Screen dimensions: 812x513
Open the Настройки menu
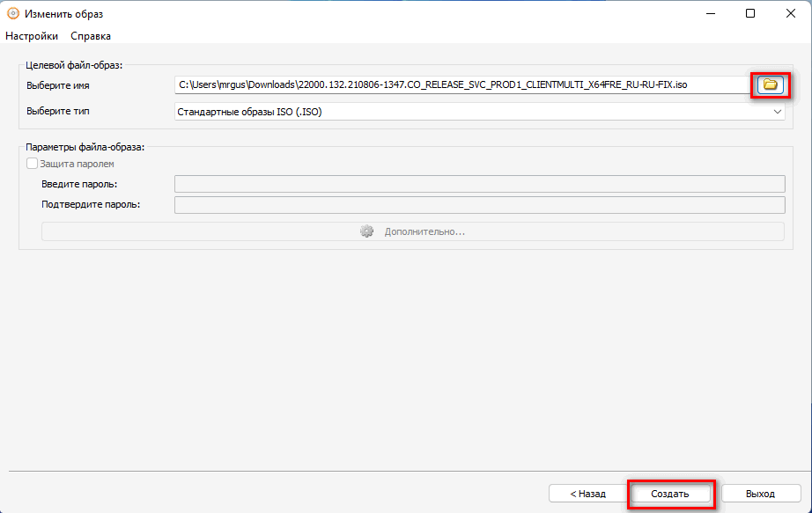pyautogui.click(x=32, y=36)
